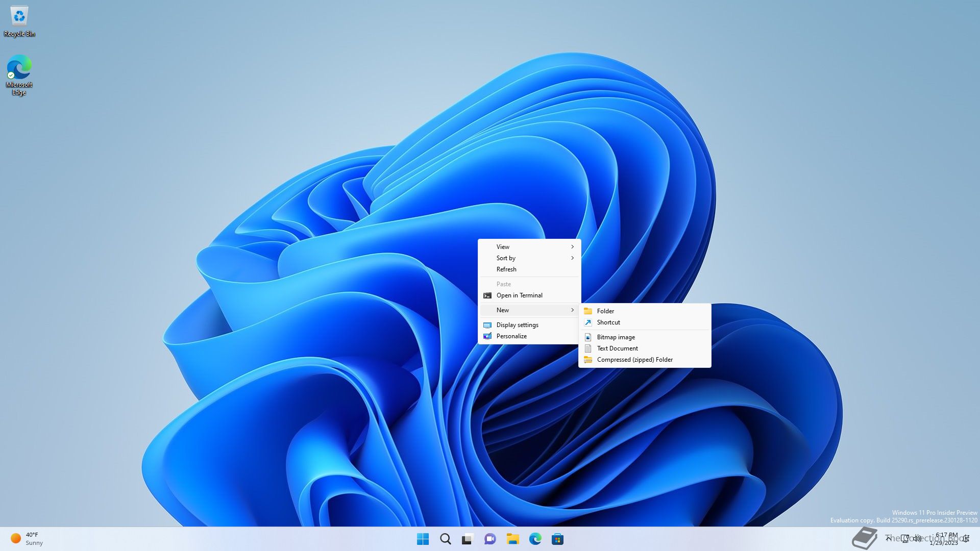Choose Personalize in the context menu
980x551 pixels.
tap(529, 336)
